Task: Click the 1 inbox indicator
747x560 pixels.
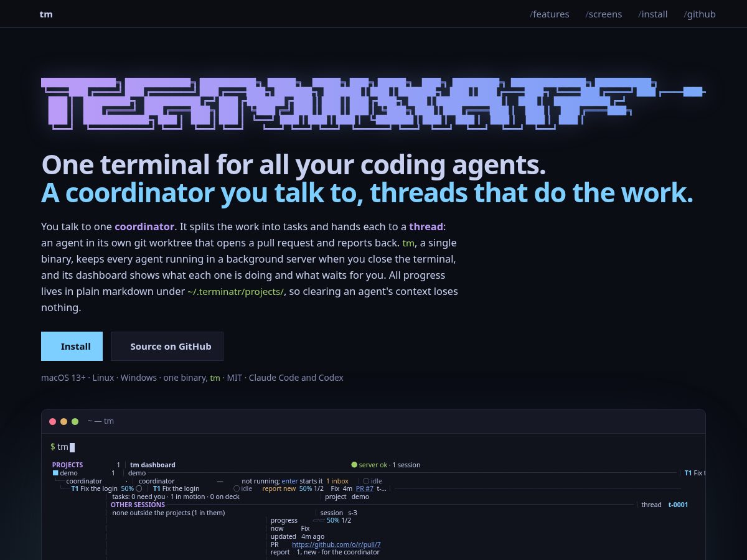Action: click(x=337, y=481)
